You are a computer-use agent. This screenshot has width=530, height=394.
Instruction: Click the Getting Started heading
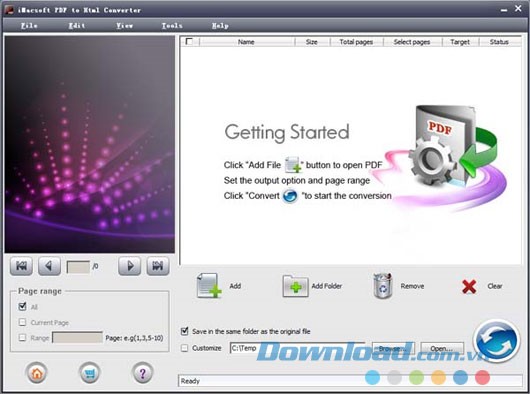(287, 132)
